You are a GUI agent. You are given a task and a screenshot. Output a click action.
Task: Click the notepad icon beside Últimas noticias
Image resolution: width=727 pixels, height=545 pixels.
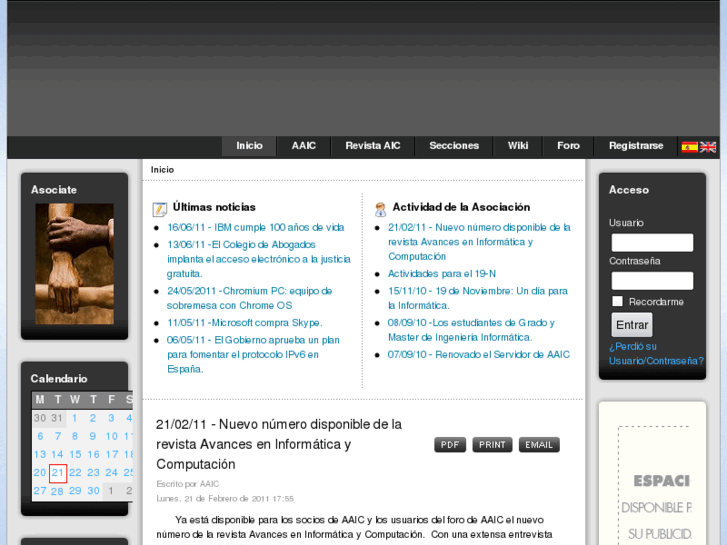coord(159,209)
